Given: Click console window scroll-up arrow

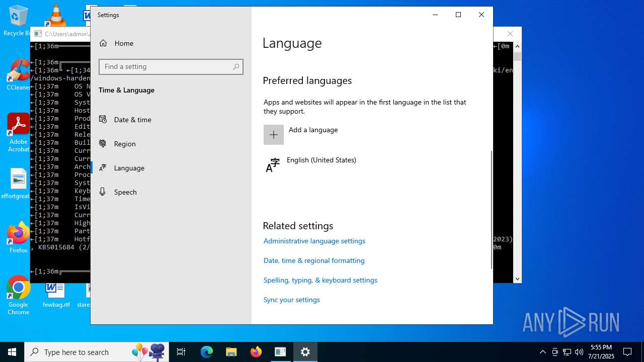Looking at the screenshot, I should [x=517, y=46].
